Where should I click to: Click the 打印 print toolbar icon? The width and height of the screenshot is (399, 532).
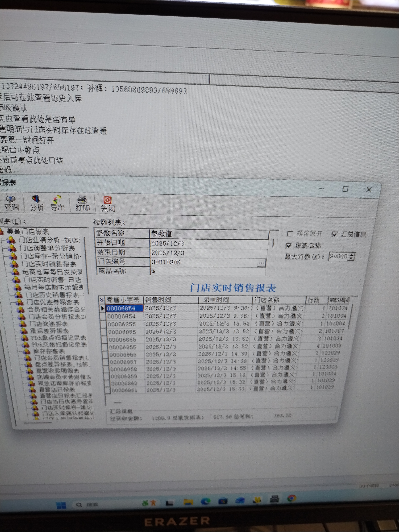pyautogui.click(x=82, y=203)
